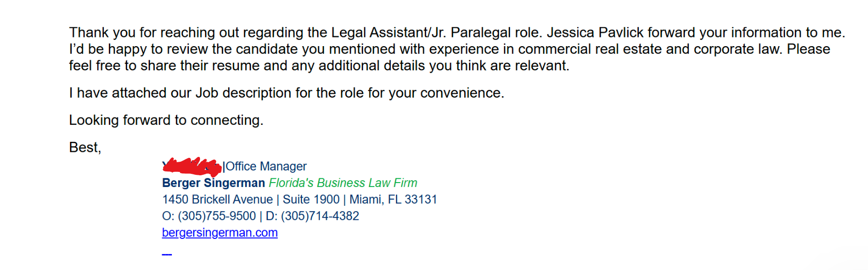
Task: Click the Best, closing line
Action: [x=85, y=148]
